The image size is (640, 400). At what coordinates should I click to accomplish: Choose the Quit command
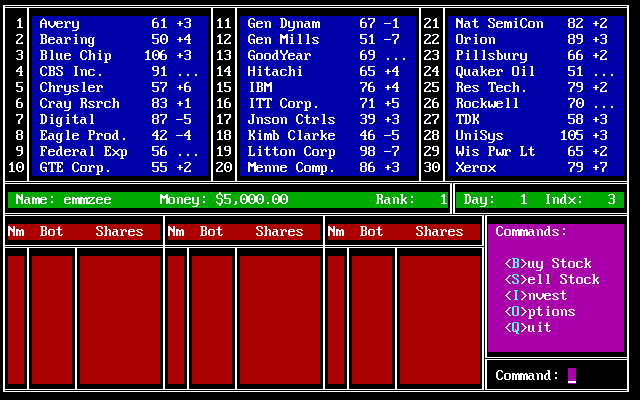click(x=528, y=327)
